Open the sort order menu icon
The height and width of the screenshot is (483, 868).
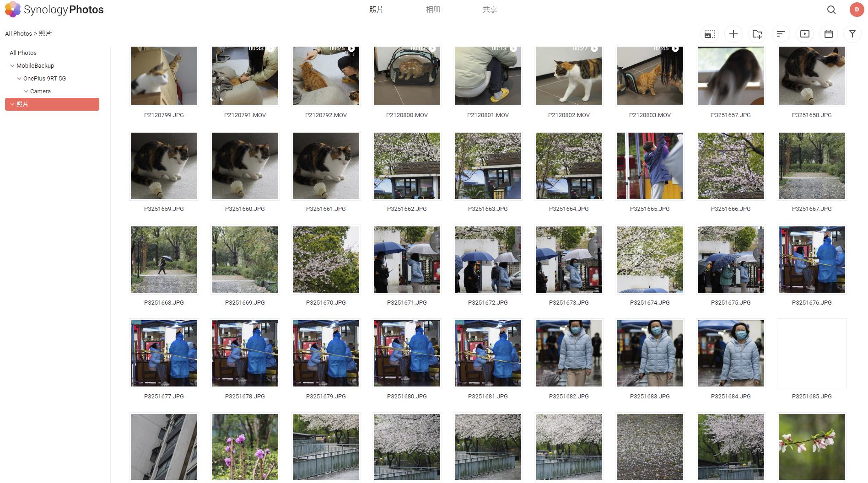tap(781, 34)
